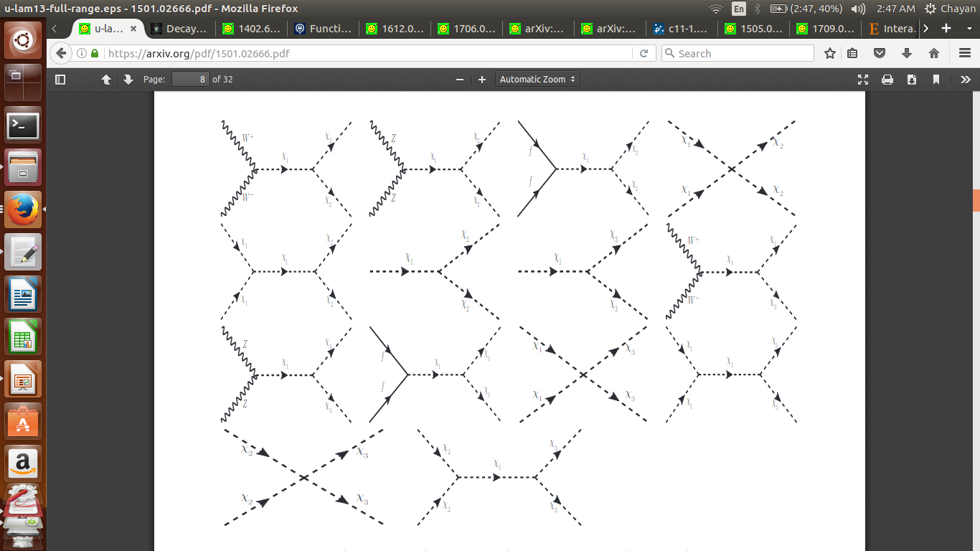The image size is (980, 551).
Task: Open the Bluetooth indicator menu
Action: tap(758, 9)
